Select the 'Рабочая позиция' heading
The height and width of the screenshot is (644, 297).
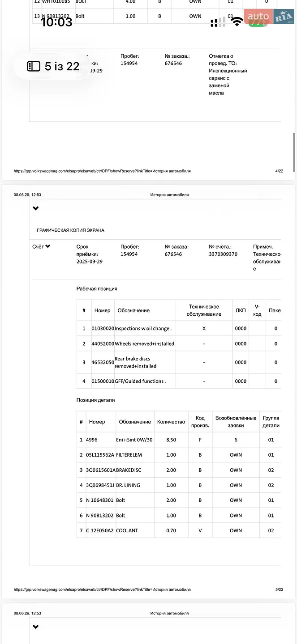97,289
